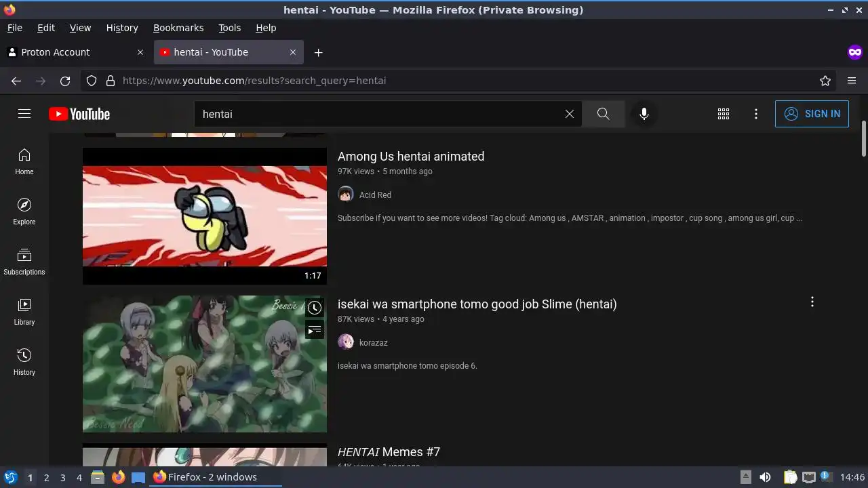Screen dimensions: 868x488
Task: Open Explore in the sidebar
Action: click(24, 212)
